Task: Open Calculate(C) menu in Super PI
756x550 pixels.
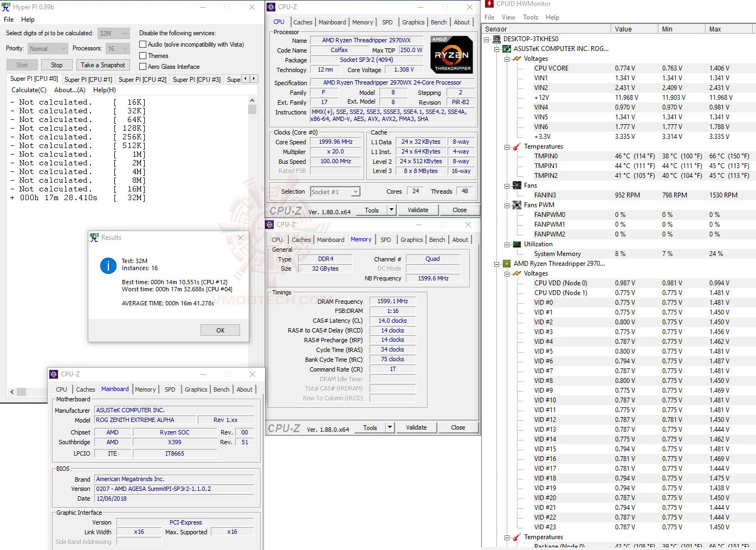Action: click(29, 90)
